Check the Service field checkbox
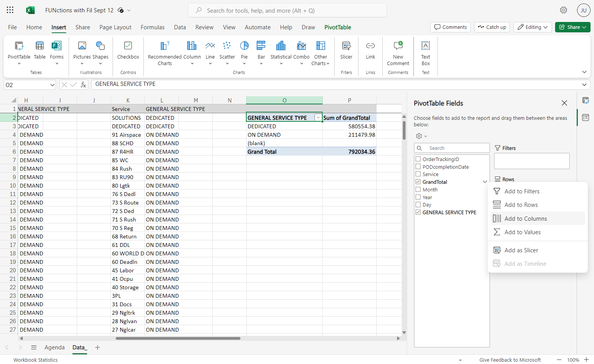594x364 pixels. tap(418, 174)
